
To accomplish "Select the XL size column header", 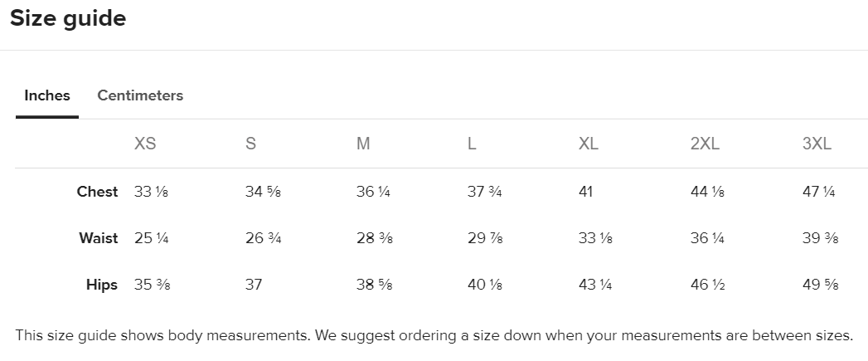I will (589, 144).
